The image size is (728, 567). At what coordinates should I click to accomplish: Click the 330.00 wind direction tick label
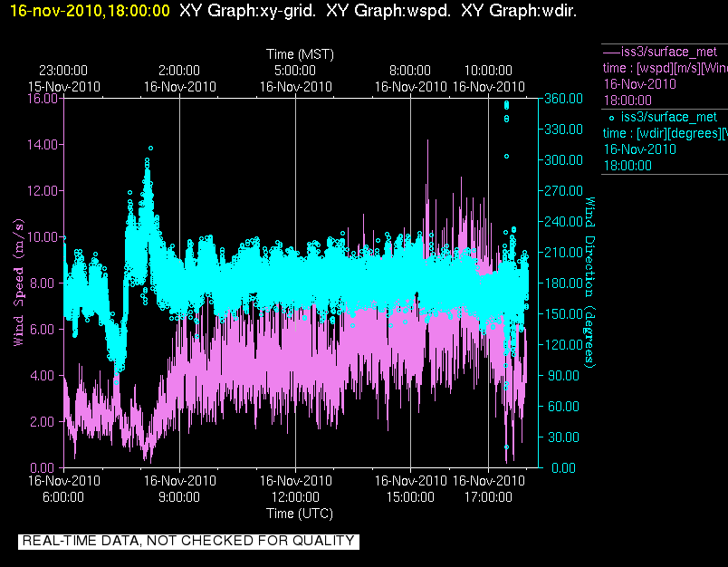(x=563, y=130)
